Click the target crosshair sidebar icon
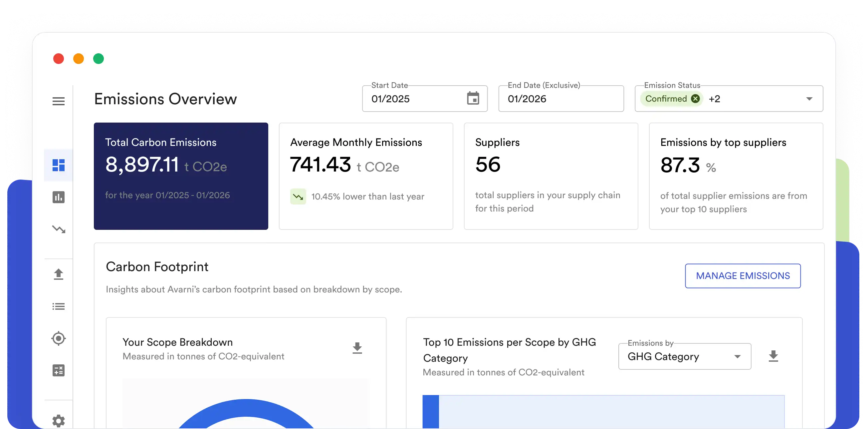Viewport: 868px width, 429px height. point(58,338)
